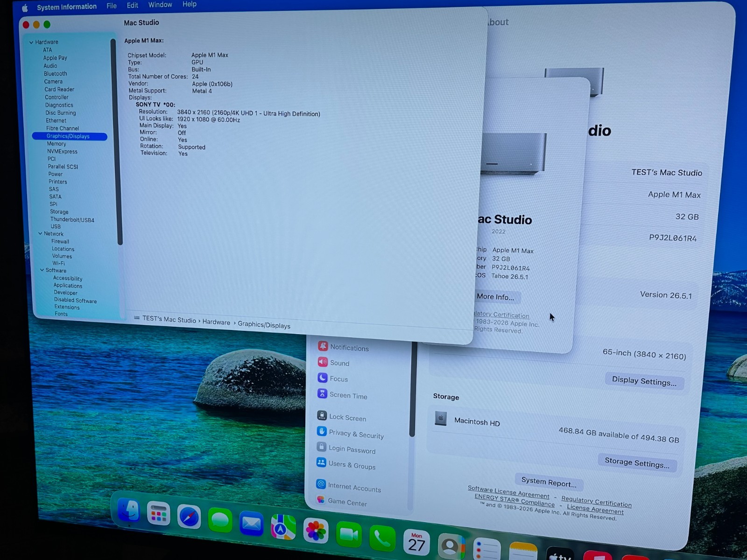Launch Safari from the Dock

point(189,517)
